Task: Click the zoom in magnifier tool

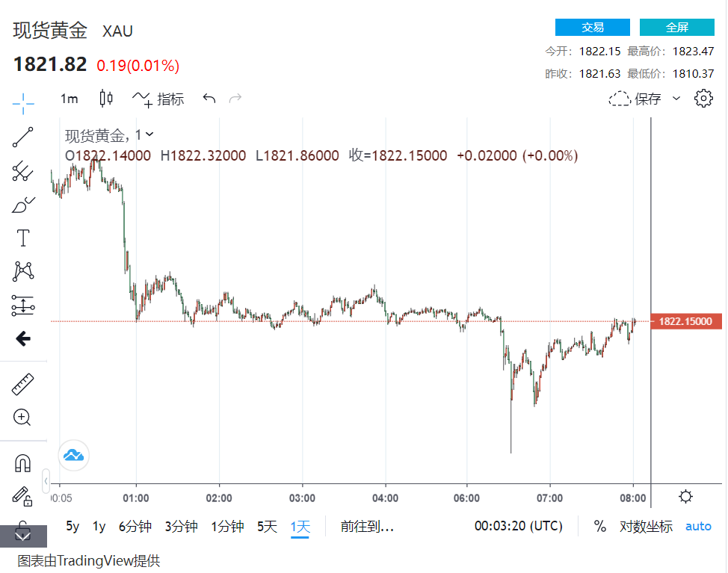Action: click(23, 418)
